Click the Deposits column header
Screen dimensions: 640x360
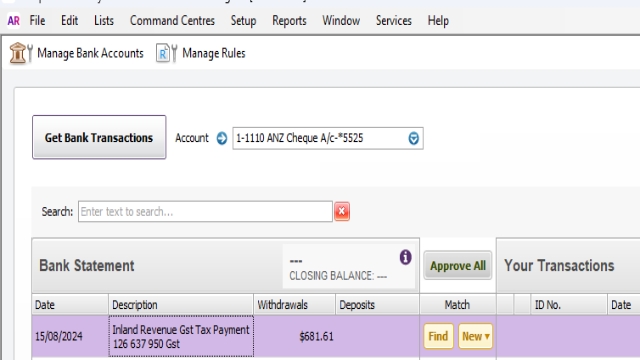(377, 304)
